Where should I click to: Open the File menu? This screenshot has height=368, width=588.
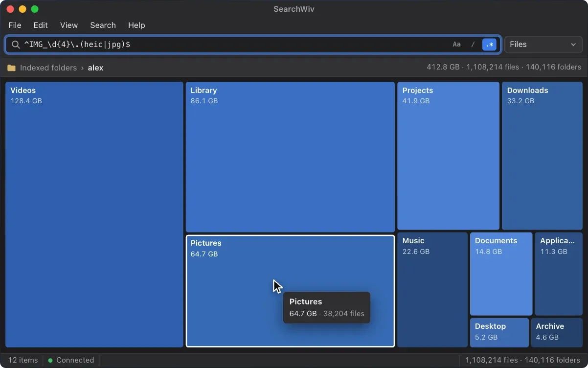[15, 25]
